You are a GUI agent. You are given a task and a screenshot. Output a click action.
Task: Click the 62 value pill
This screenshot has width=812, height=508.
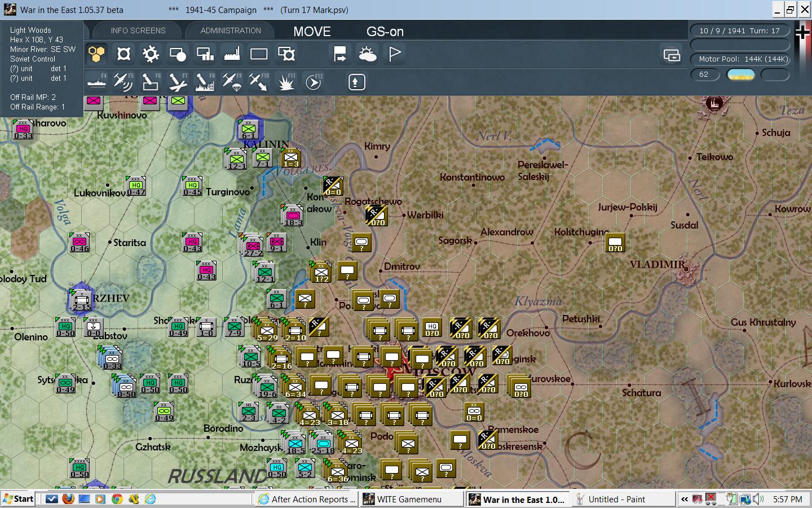click(704, 75)
